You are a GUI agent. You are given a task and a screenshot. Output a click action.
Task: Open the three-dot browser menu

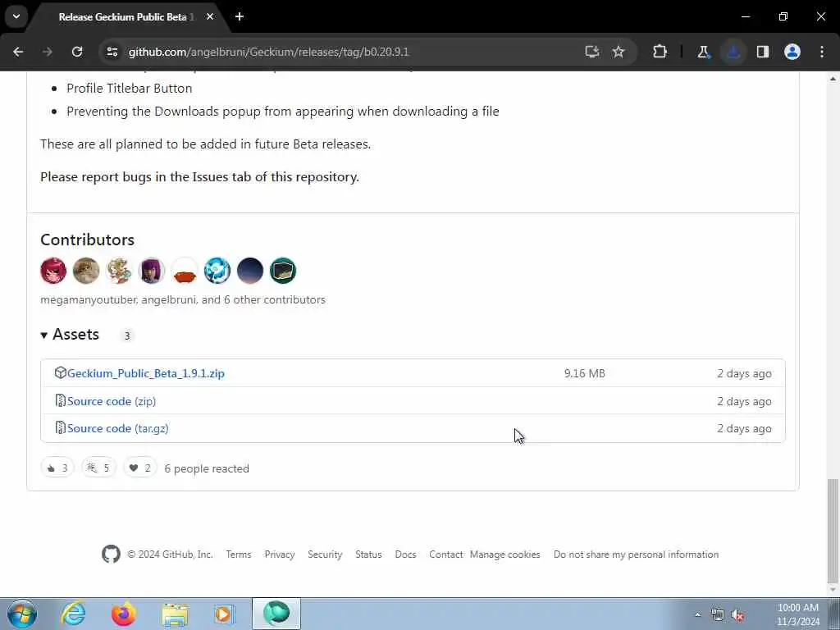pos(822,52)
